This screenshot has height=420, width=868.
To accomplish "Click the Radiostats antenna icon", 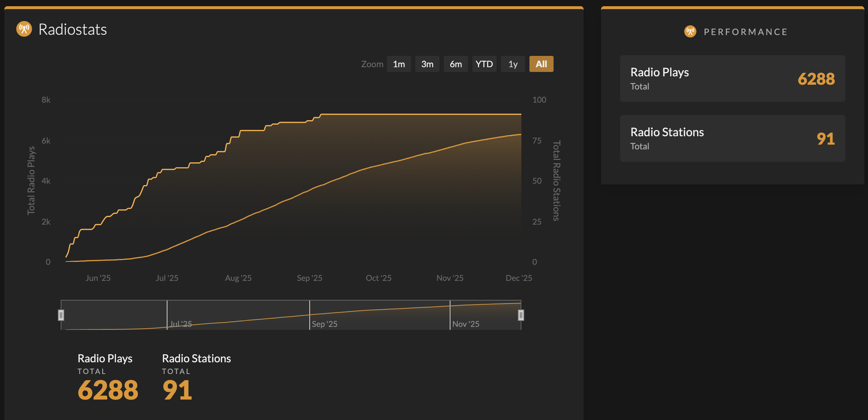I will pyautogui.click(x=24, y=29).
